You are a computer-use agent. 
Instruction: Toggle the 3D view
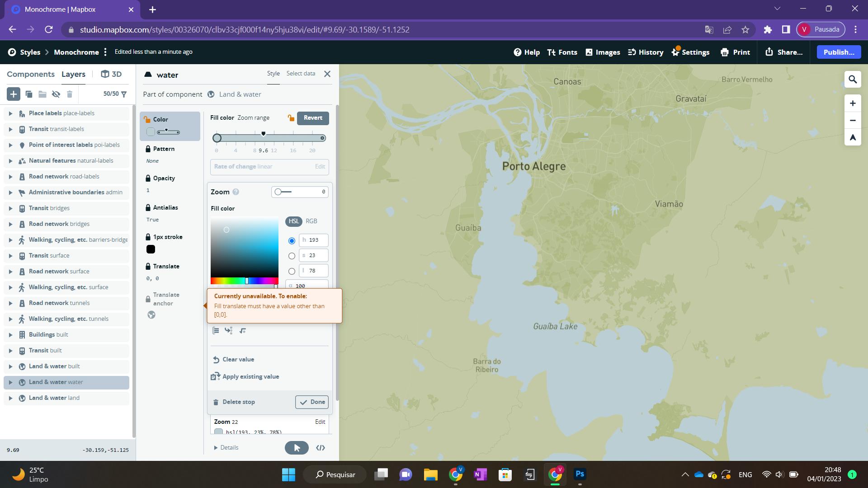coord(111,74)
